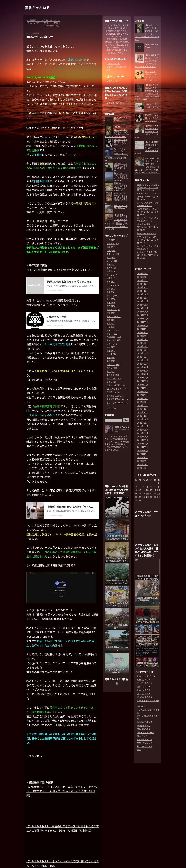Open the 2chオカルトラボ hexagram logo card
Viewport: 186px width, 868px height.
tap(62, 320)
